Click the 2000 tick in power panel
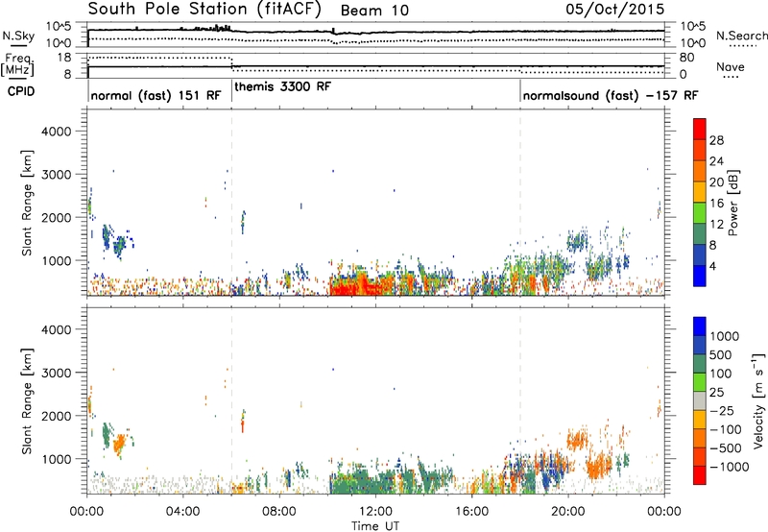Screen dimensions: 768x532 56,217
